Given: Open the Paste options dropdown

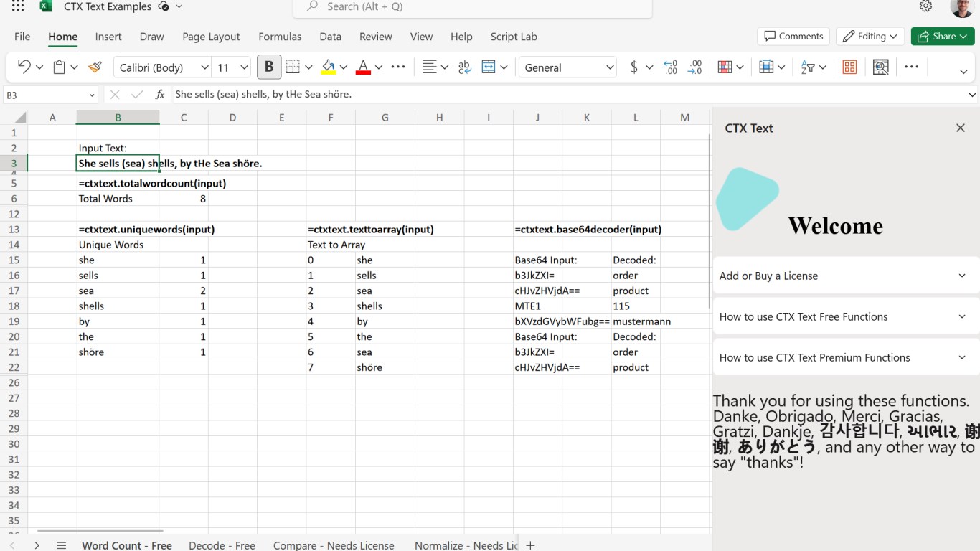Looking at the screenshot, I should click(x=74, y=67).
